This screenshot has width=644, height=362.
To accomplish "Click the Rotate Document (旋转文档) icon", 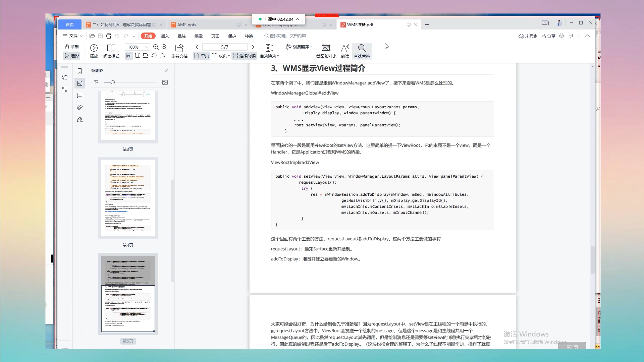I will click(x=179, y=48).
